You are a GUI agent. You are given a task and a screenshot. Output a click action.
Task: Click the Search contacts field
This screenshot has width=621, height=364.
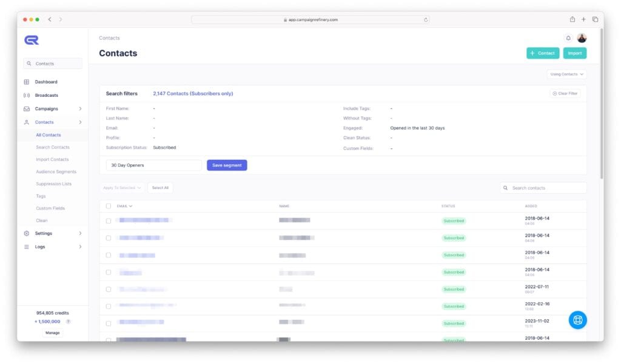[x=543, y=188]
